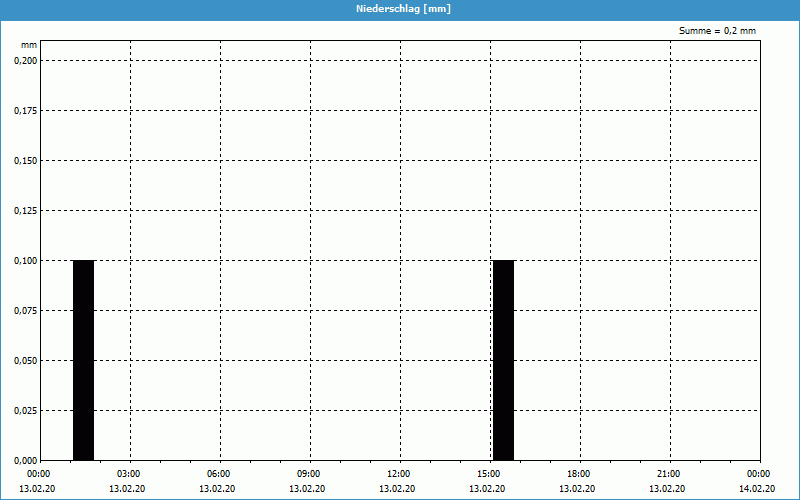800x500 pixels.
Task: Click the 06:00 time axis label
Action: pos(219,474)
